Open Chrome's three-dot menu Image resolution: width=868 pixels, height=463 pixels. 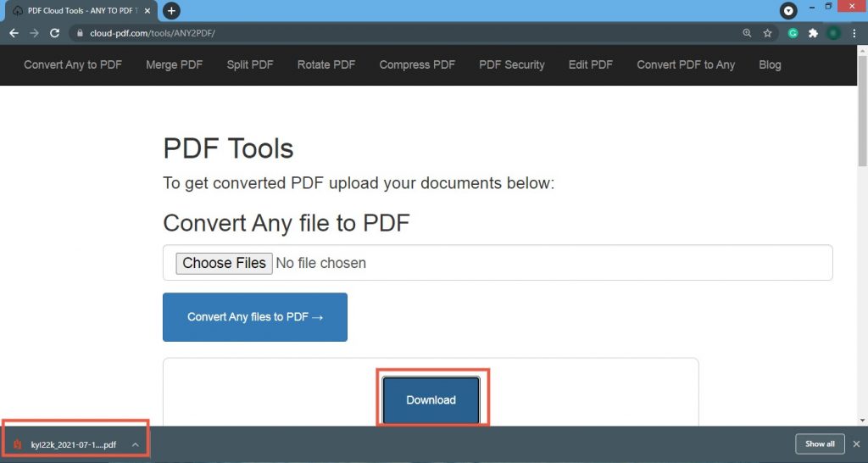coord(854,33)
